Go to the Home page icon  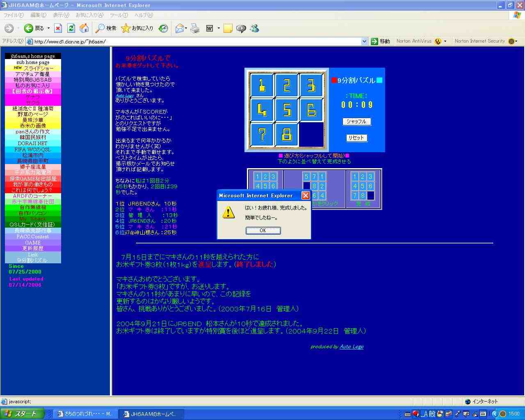tap(84, 28)
